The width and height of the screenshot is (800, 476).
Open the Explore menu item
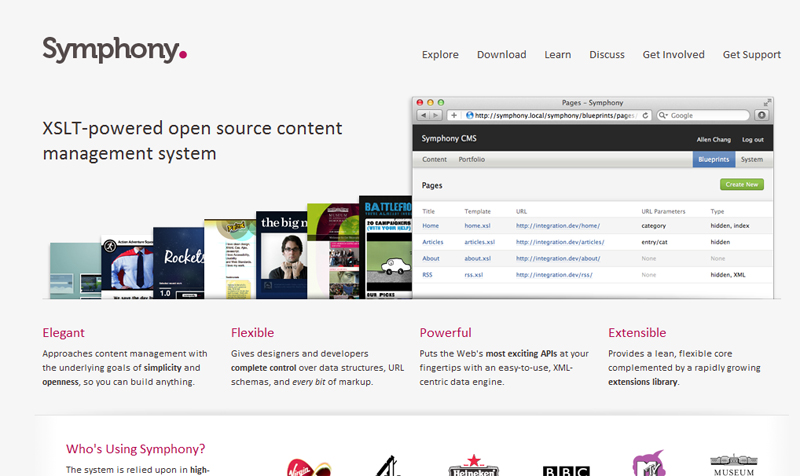(x=440, y=55)
